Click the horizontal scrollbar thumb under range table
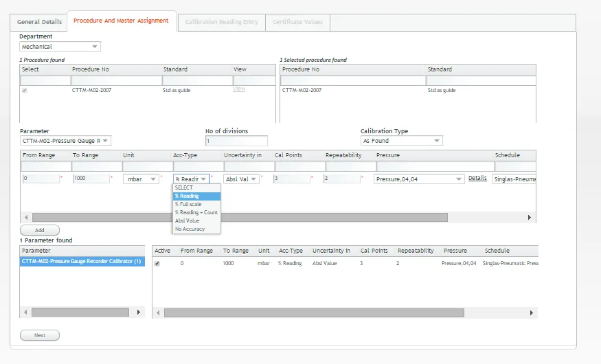Viewport: 601px width, 364px height. (x=240, y=217)
